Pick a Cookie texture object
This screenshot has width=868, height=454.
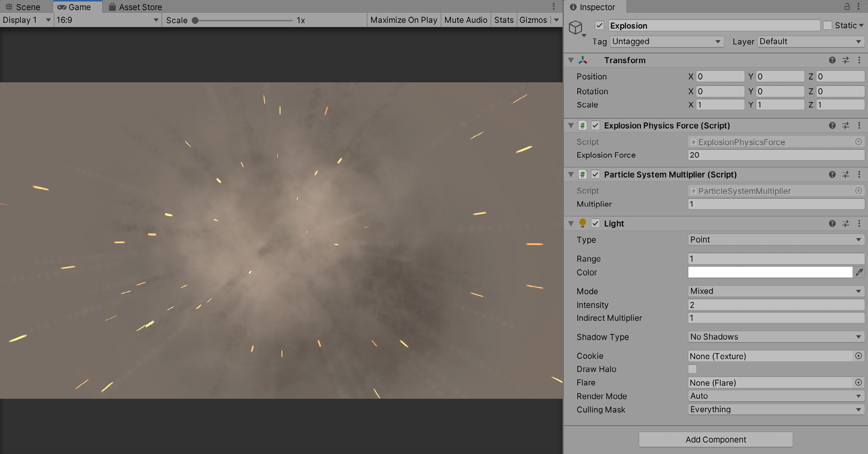(858, 356)
